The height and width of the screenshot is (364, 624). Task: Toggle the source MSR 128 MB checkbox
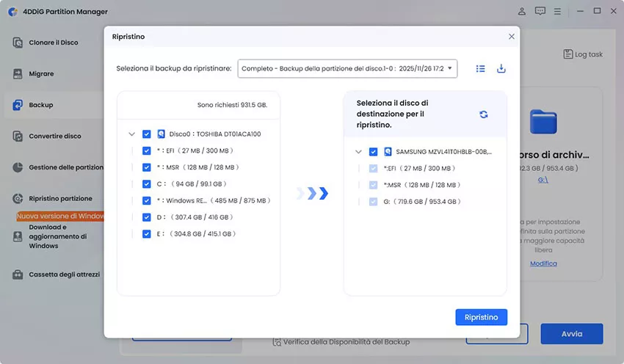[x=146, y=167]
